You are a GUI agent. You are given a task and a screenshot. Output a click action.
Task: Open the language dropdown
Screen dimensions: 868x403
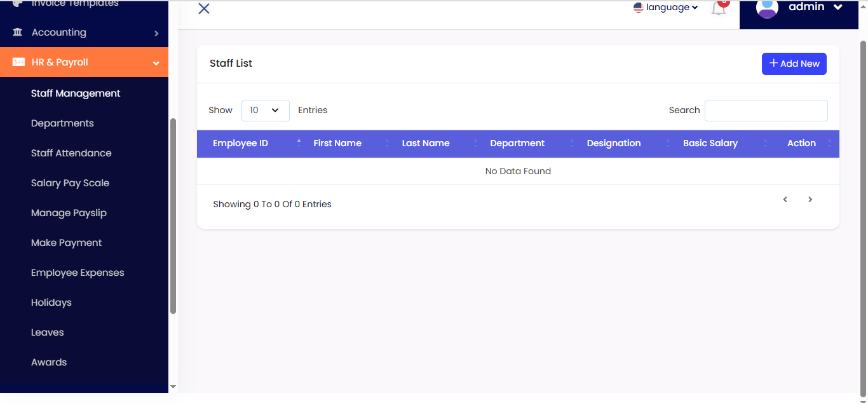pos(666,8)
